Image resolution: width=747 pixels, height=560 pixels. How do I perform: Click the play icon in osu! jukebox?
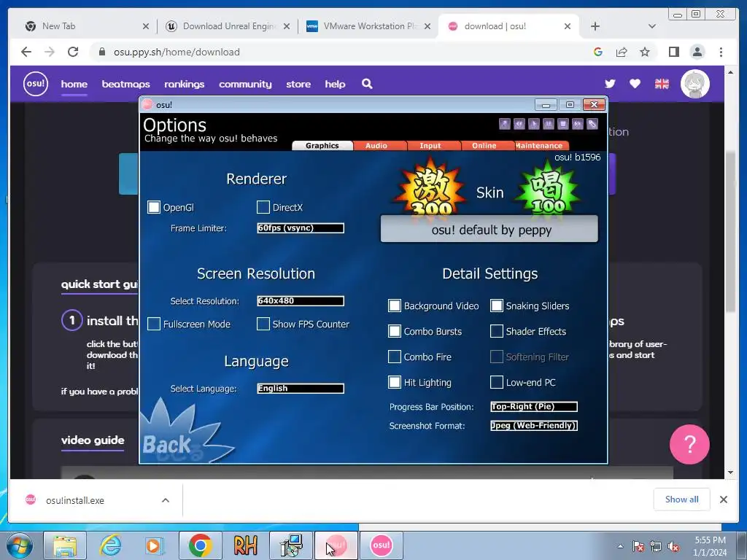pyautogui.click(x=533, y=124)
